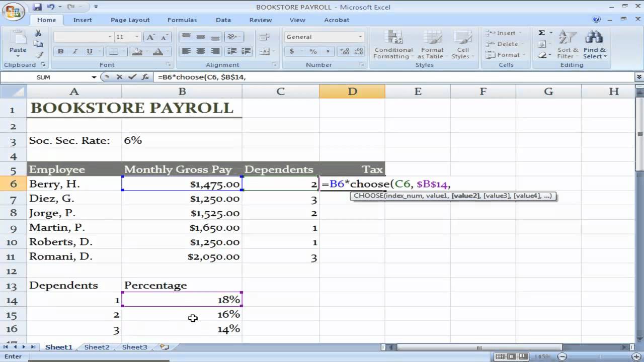Click the Decrease Font Size icon

tap(165, 37)
